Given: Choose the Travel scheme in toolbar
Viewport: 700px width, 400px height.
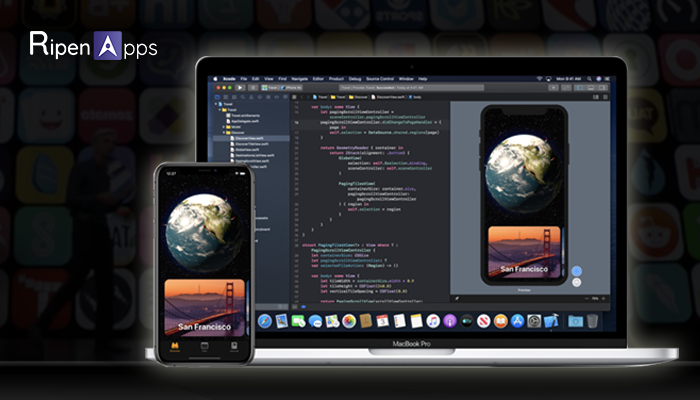Looking at the screenshot, I should point(270,88).
